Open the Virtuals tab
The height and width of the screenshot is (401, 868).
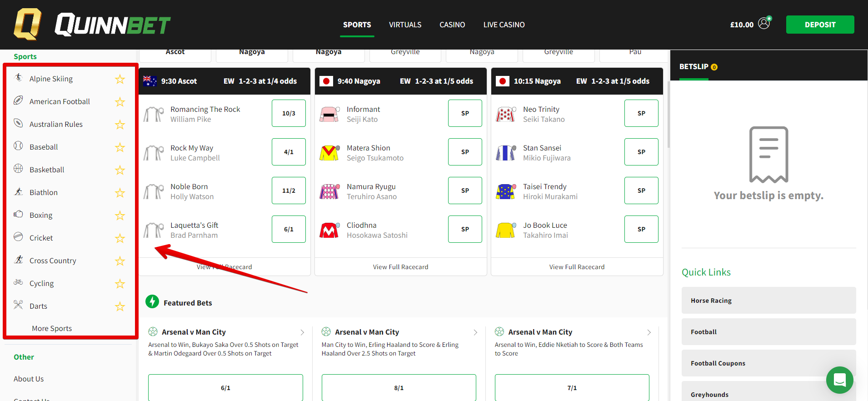[405, 25]
